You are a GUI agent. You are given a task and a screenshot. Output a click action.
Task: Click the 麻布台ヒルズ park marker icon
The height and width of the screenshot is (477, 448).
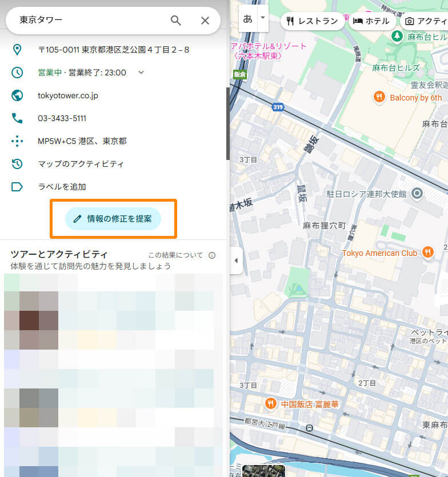397,37
